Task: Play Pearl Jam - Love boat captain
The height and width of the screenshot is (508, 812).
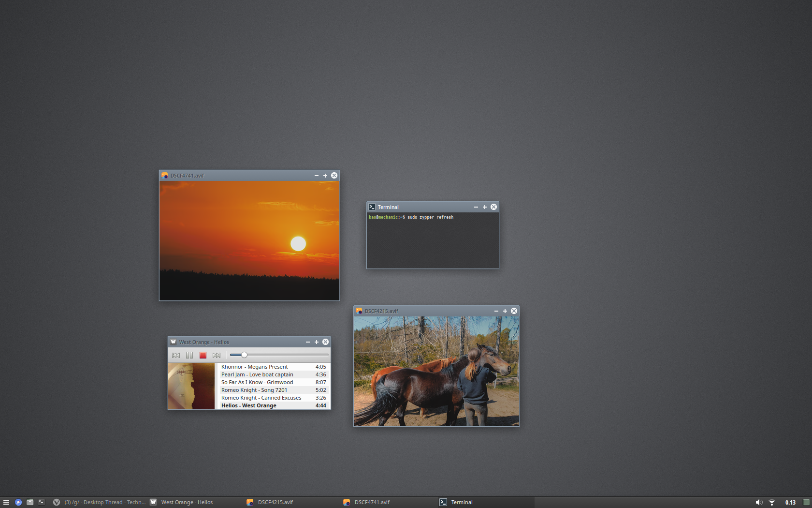Action: coord(257,374)
